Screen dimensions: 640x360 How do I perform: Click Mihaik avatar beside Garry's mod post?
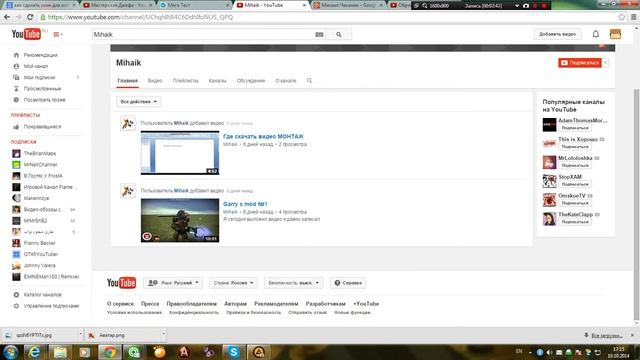[128, 191]
